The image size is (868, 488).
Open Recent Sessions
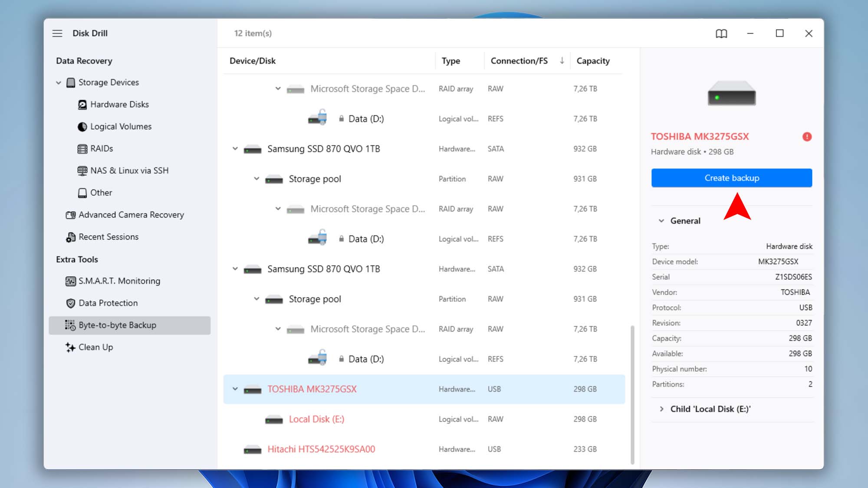point(108,237)
